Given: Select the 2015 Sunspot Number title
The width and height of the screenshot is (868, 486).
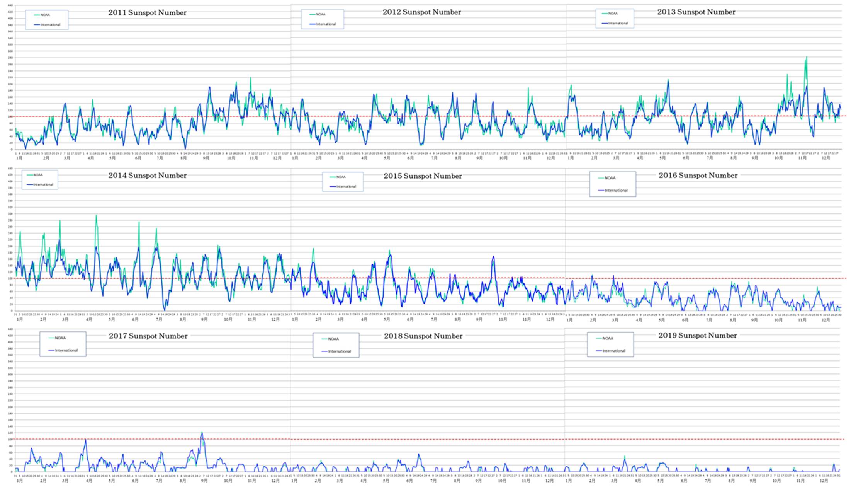Looking at the screenshot, I should pos(423,176).
